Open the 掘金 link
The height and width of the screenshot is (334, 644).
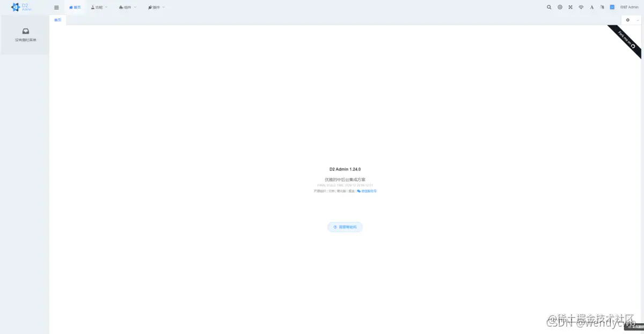pyautogui.click(x=352, y=191)
